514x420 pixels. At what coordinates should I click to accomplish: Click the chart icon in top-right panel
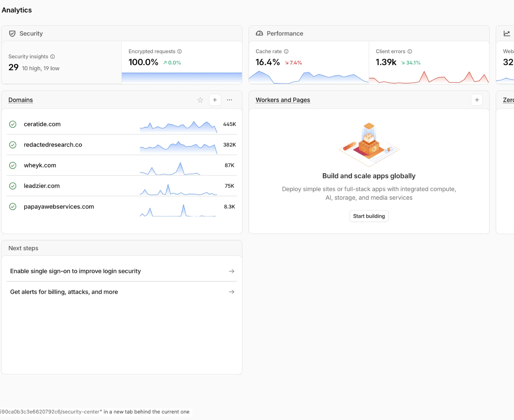click(x=507, y=33)
